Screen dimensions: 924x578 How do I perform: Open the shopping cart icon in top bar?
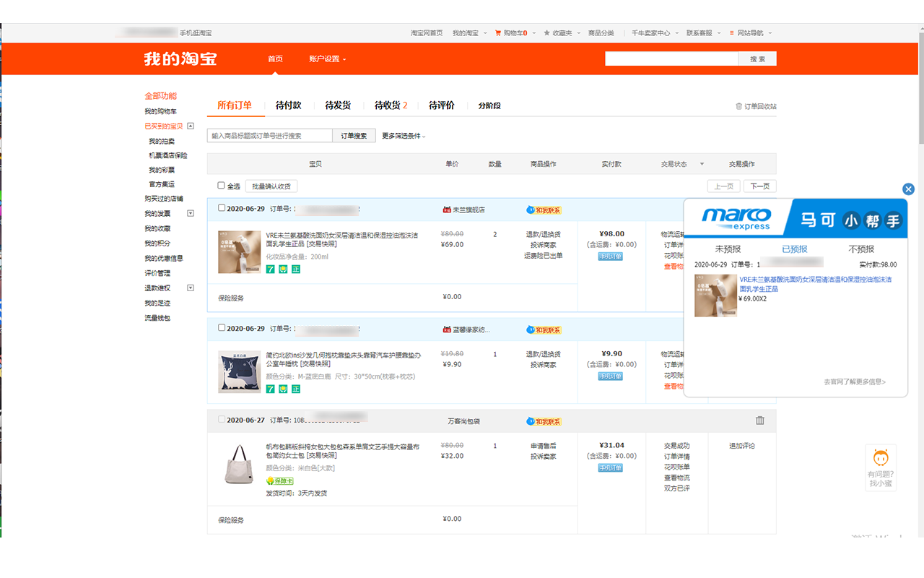(x=498, y=33)
